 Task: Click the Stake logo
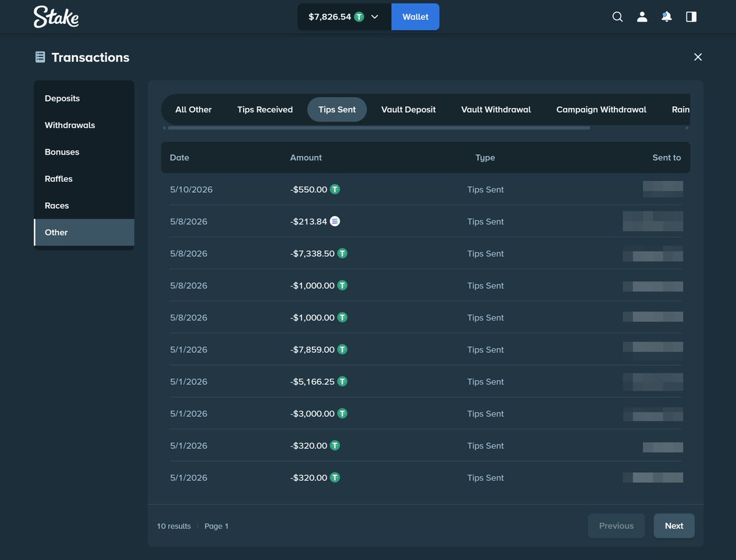(56, 17)
